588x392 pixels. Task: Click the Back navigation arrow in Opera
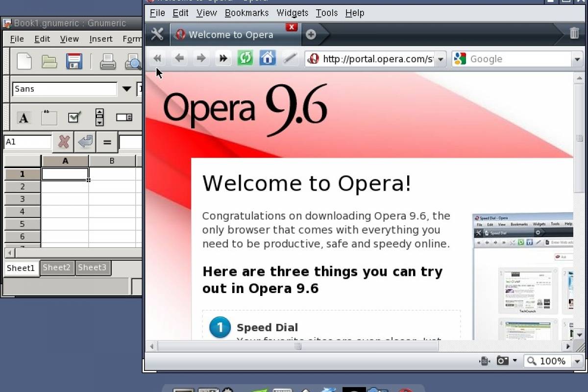[179, 58]
